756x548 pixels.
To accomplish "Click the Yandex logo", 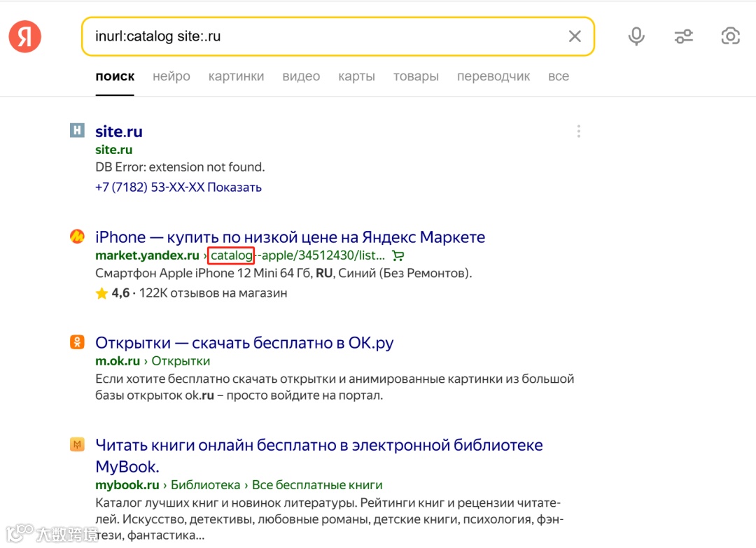I will [x=25, y=36].
